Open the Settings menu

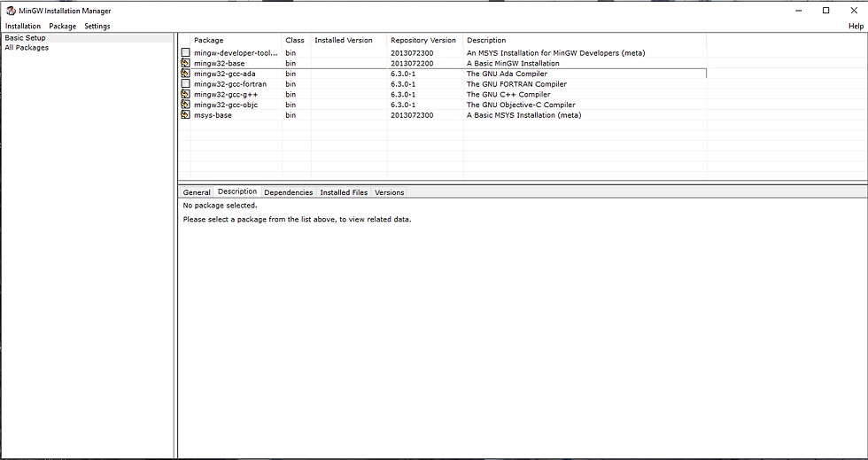pos(97,26)
